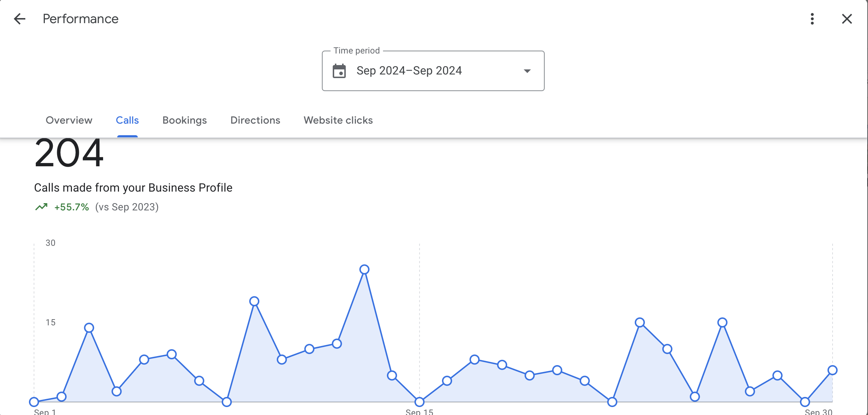Click the Calls made from your Business Profile label
Image resolution: width=868 pixels, height=415 pixels.
point(133,188)
